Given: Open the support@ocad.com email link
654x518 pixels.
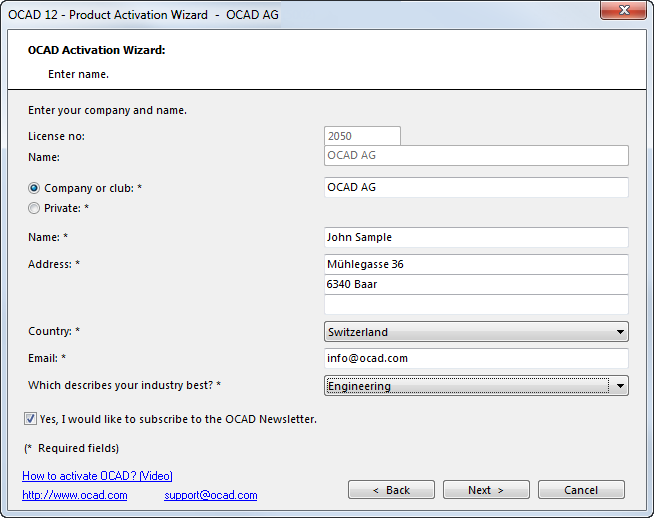Looking at the screenshot, I should pyautogui.click(x=211, y=495).
